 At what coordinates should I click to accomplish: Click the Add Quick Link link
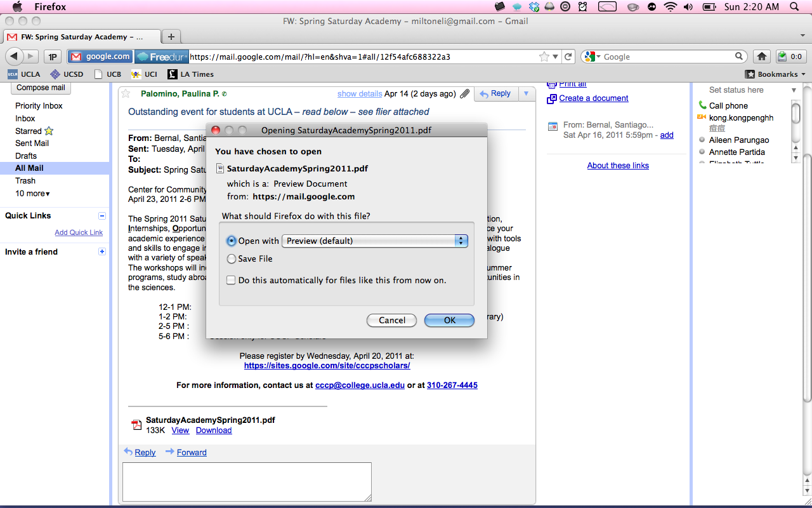pyautogui.click(x=79, y=232)
